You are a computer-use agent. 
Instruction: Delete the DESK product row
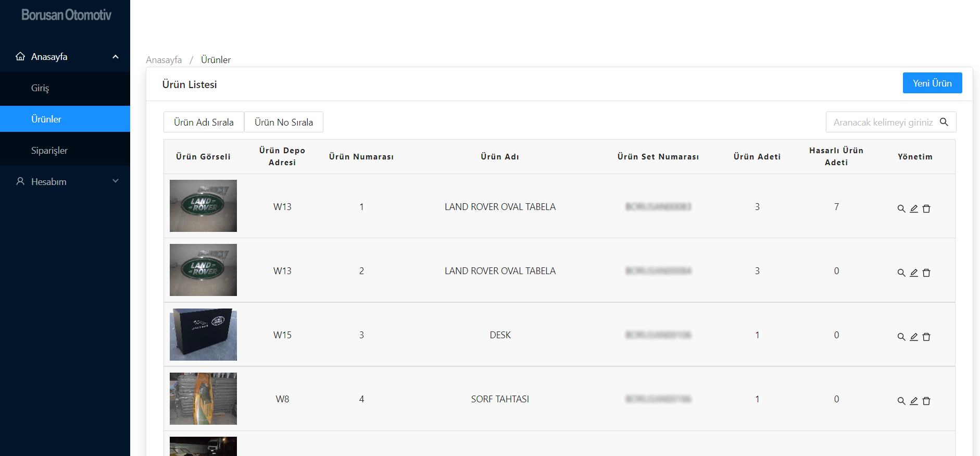tap(926, 337)
